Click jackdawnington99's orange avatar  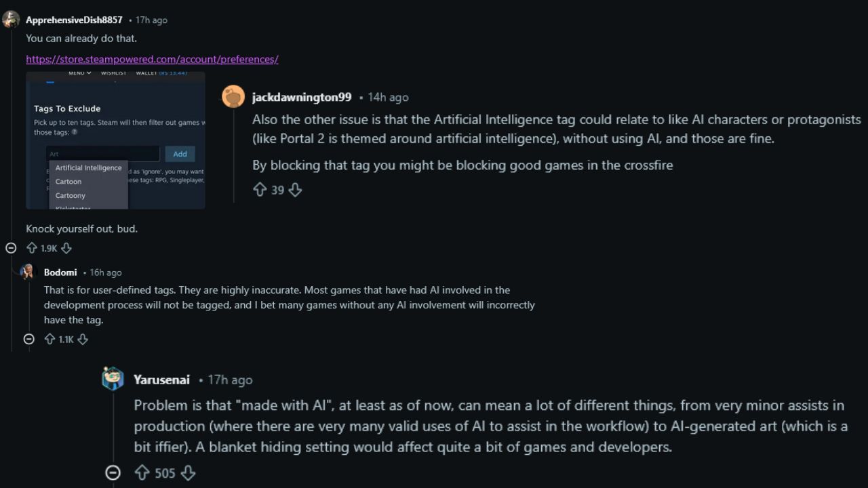[x=233, y=97]
